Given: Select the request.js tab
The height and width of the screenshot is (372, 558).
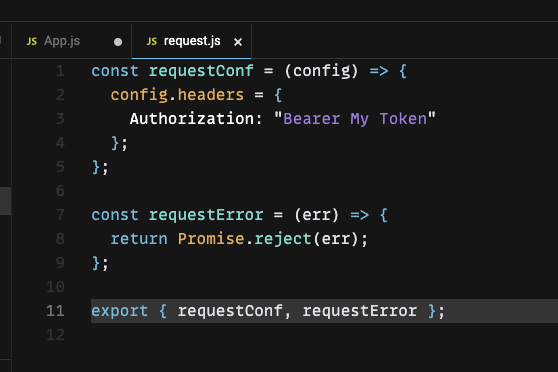Looking at the screenshot, I should 192,41.
